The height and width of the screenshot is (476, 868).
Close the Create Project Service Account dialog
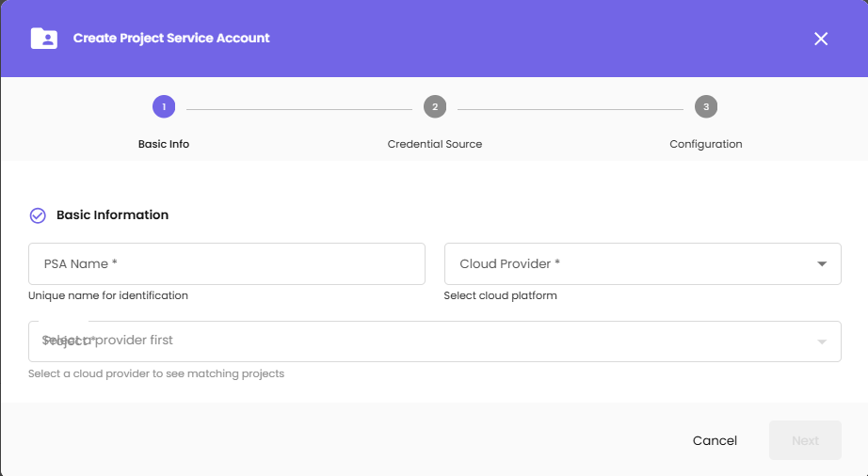pyautogui.click(x=821, y=39)
